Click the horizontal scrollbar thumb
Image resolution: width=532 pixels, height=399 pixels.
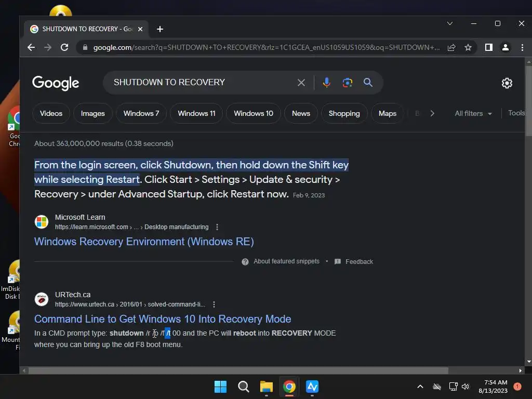click(x=238, y=370)
